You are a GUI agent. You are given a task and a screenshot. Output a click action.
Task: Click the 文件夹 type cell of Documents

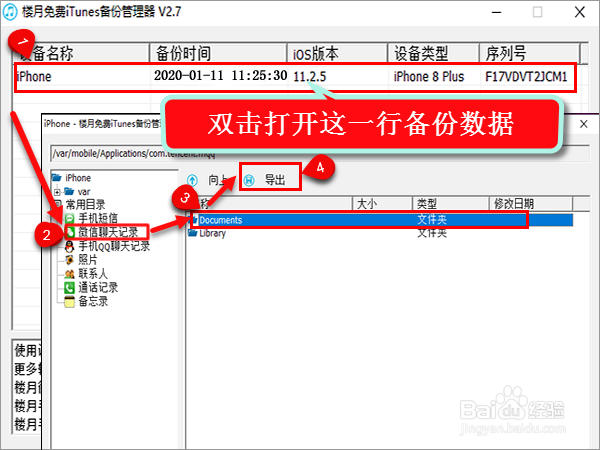pos(432,220)
